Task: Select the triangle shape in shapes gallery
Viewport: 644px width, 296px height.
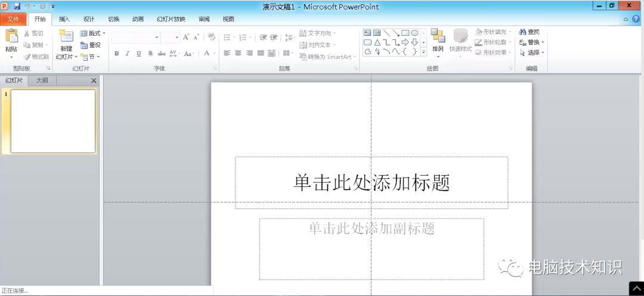Action: [x=377, y=42]
